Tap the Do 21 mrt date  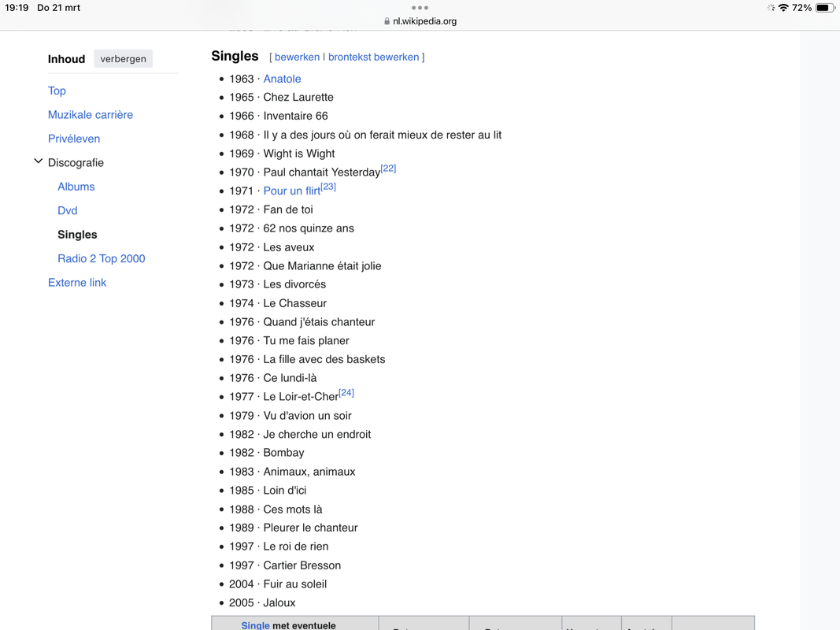point(58,8)
